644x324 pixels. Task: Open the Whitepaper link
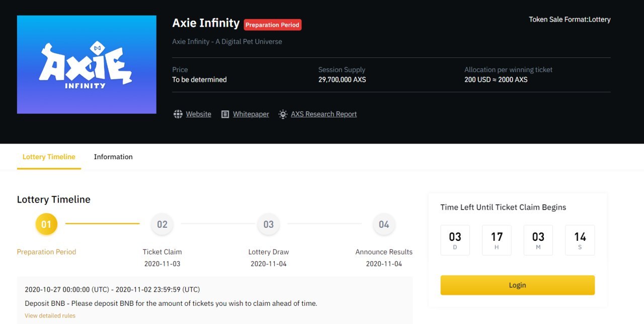(251, 114)
